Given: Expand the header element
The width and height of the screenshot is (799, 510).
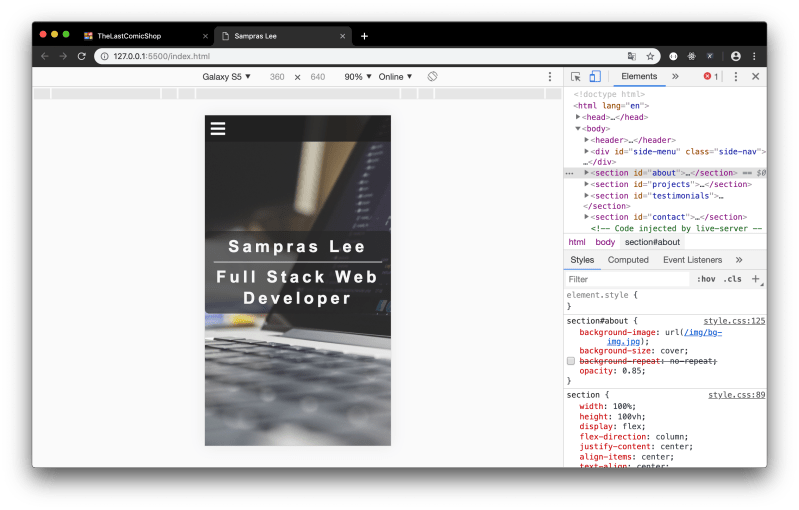Looking at the screenshot, I should (x=587, y=140).
